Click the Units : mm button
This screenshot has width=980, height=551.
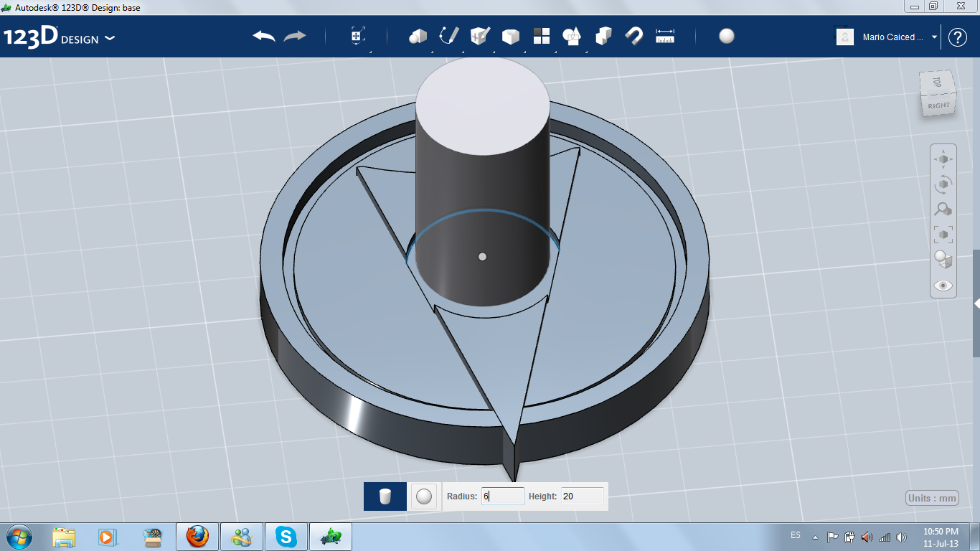pos(932,498)
